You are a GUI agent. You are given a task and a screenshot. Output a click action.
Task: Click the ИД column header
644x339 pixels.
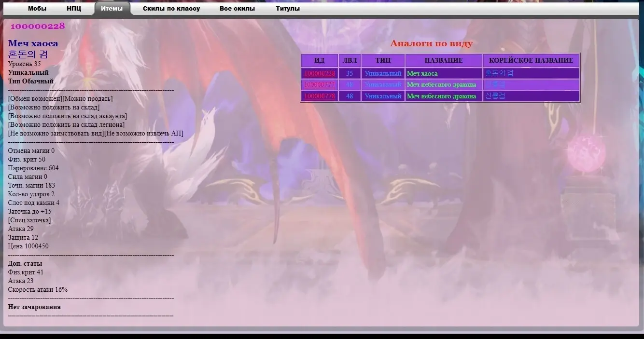(320, 61)
